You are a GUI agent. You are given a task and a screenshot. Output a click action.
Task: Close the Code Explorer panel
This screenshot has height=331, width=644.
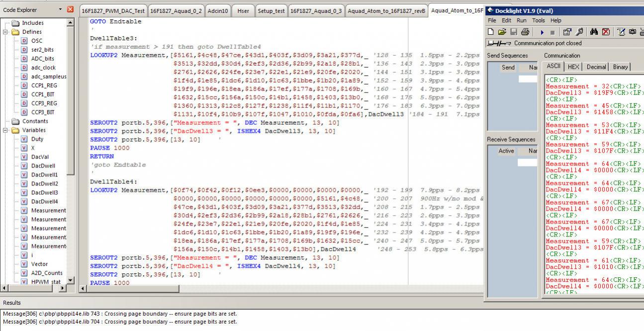(70, 9)
